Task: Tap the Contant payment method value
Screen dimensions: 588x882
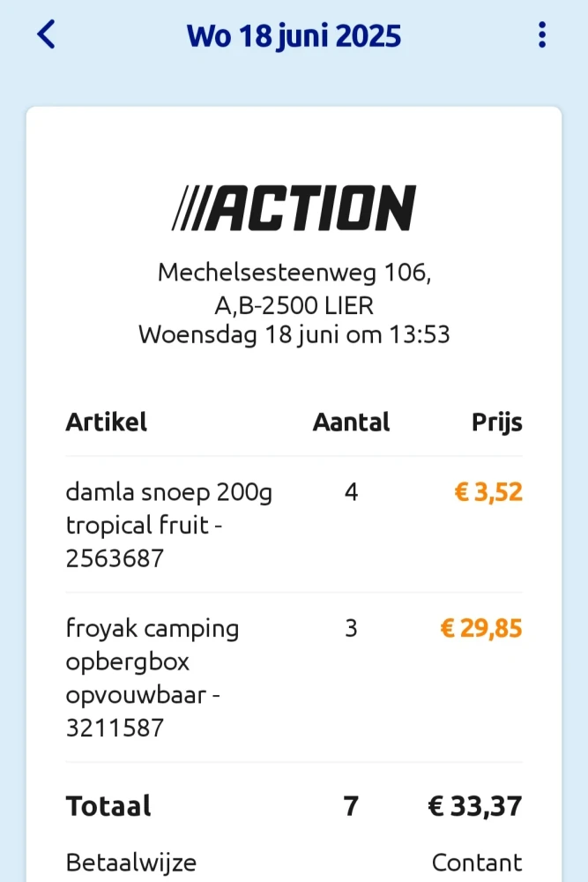Action: tap(477, 863)
